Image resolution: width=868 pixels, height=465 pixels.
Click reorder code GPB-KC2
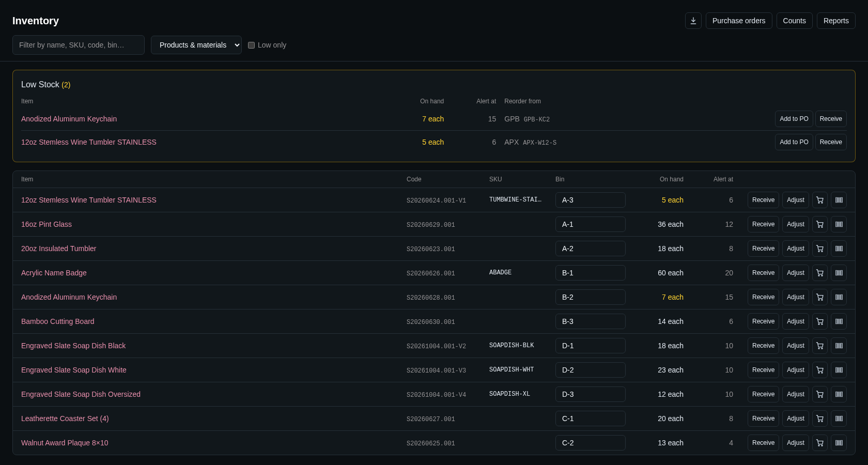537,119
